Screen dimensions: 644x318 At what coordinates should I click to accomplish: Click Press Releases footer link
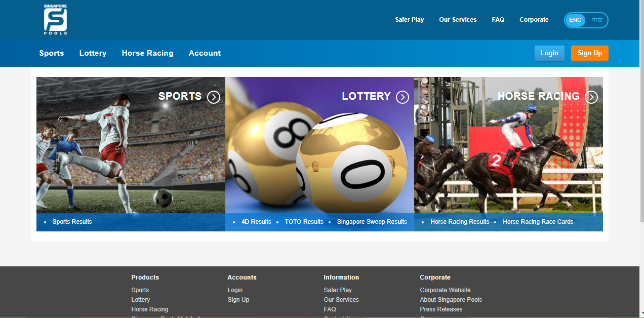[x=441, y=309]
